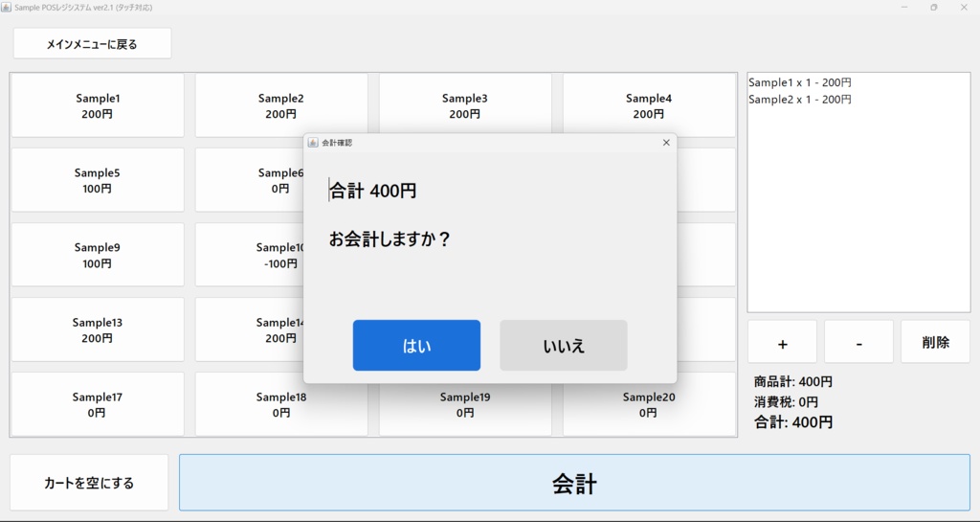980x522 pixels.
Task: Click the large 会計 checkout button
Action: [x=574, y=483]
